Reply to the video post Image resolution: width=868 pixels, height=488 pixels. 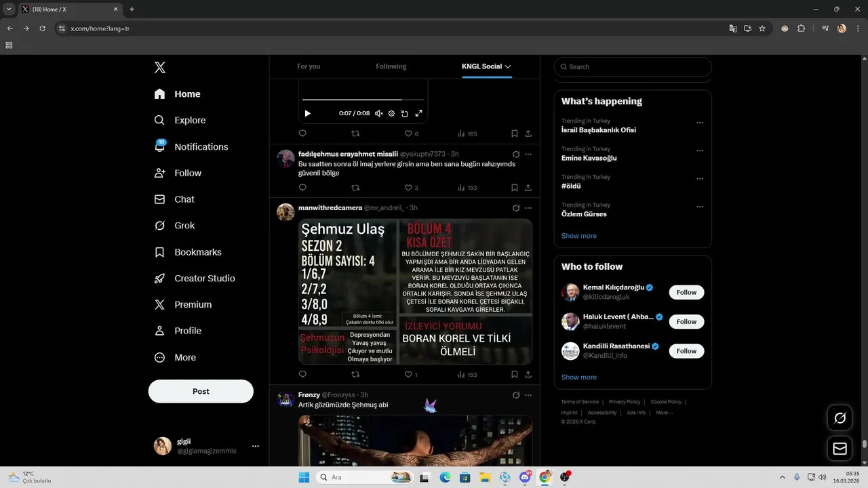tap(302, 134)
